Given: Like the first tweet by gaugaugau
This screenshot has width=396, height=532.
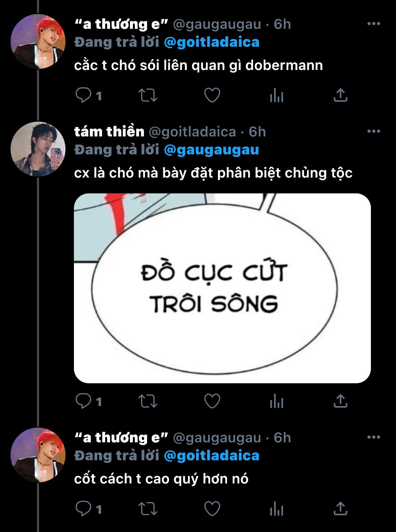Looking at the screenshot, I should tap(212, 95).
